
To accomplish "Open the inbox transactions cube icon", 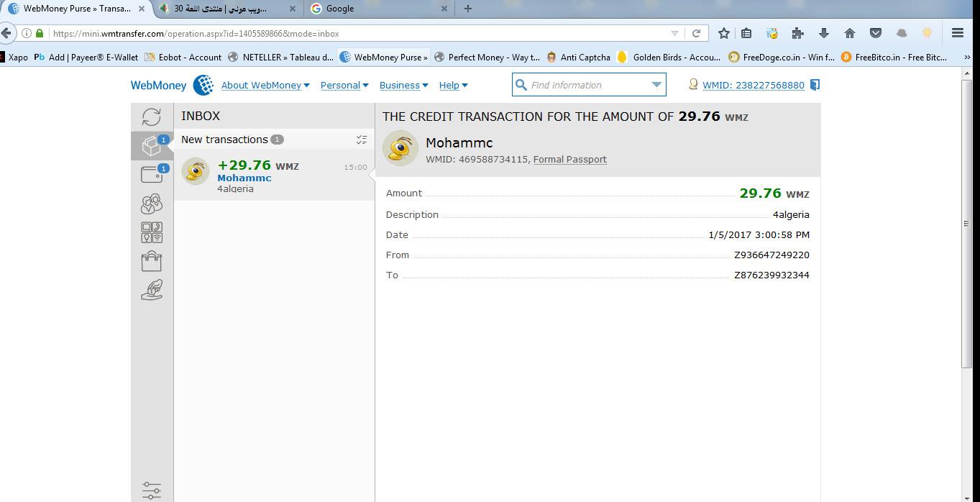I will point(152,146).
